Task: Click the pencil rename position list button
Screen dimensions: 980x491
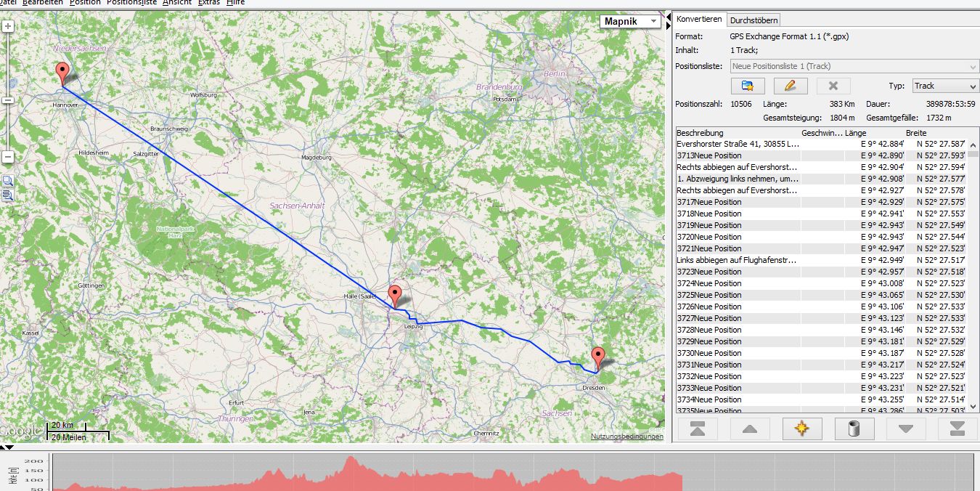Action: (791, 86)
